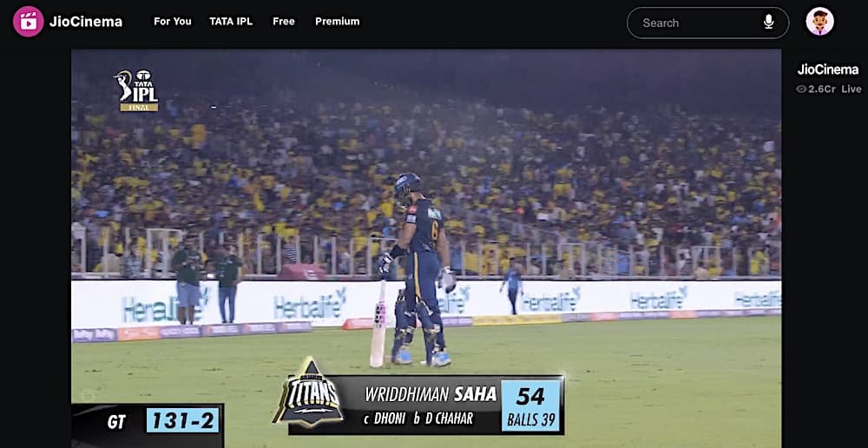Click the TATA IPL Final logo overlay

137,90
